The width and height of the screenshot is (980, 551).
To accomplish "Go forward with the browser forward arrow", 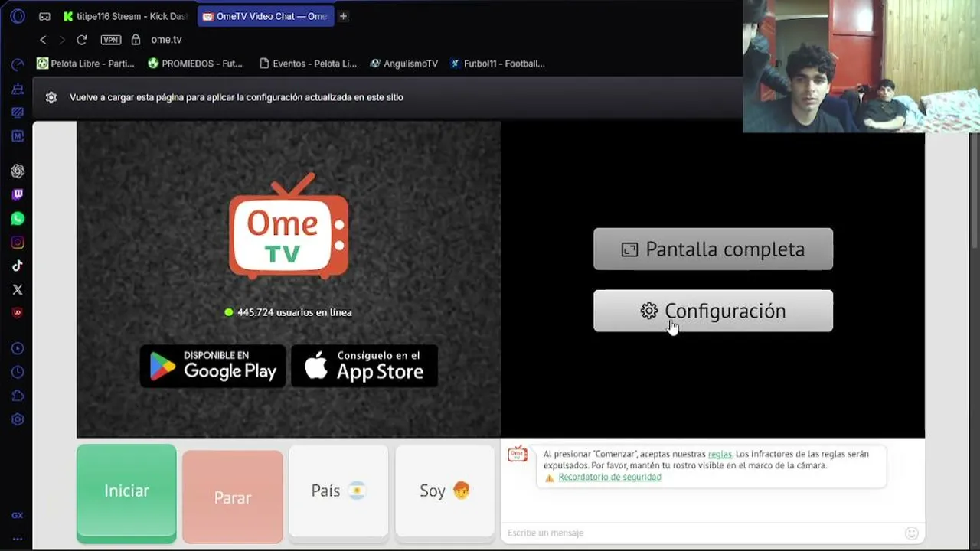I will pyautogui.click(x=62, y=40).
